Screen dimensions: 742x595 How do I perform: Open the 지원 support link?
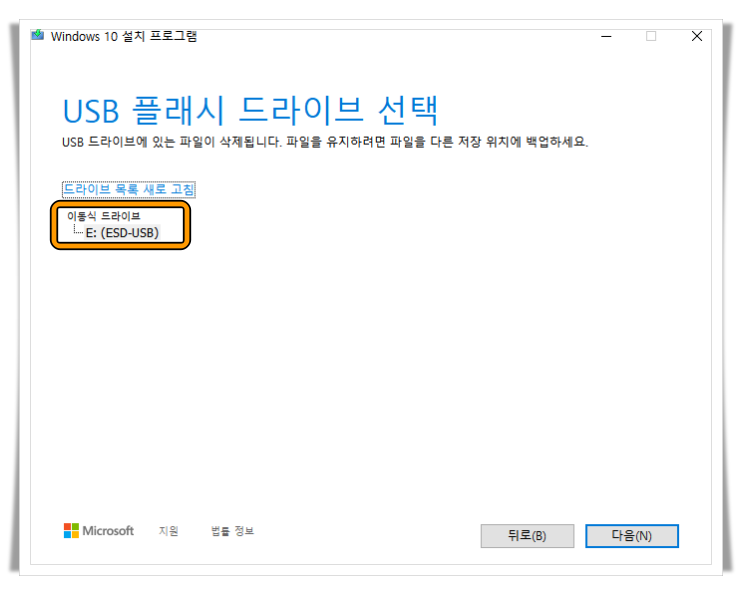(x=168, y=531)
